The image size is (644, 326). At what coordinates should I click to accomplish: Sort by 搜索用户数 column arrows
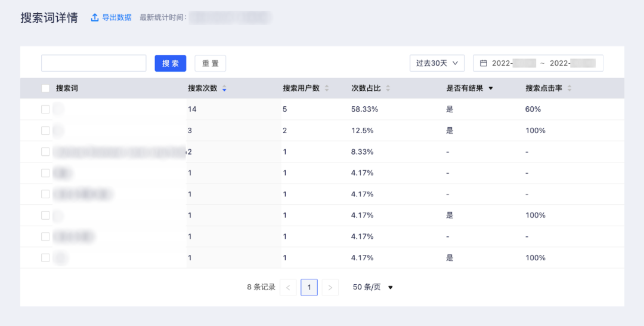click(326, 88)
